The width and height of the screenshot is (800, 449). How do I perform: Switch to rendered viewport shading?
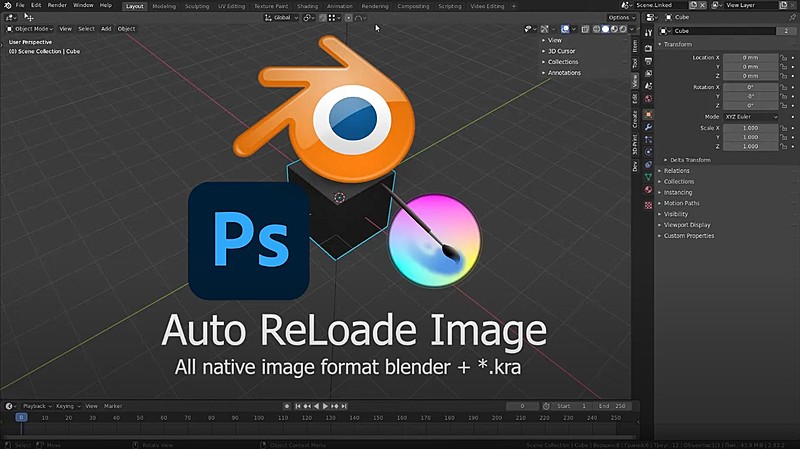coord(623,29)
